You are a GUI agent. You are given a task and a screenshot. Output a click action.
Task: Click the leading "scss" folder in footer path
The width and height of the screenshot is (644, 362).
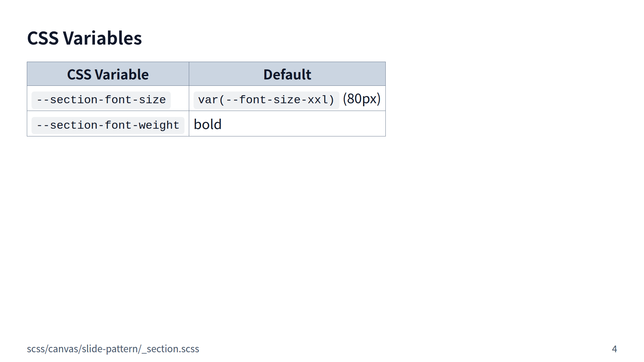(36, 349)
